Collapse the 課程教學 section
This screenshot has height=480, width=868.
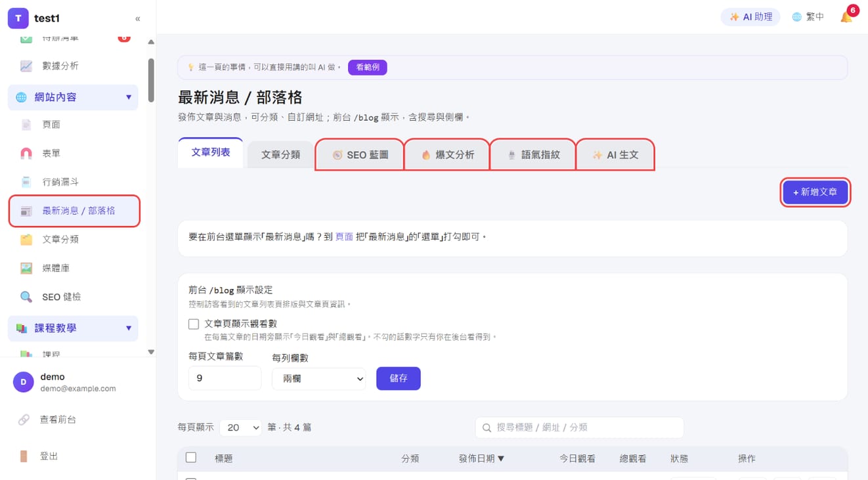[x=73, y=328]
